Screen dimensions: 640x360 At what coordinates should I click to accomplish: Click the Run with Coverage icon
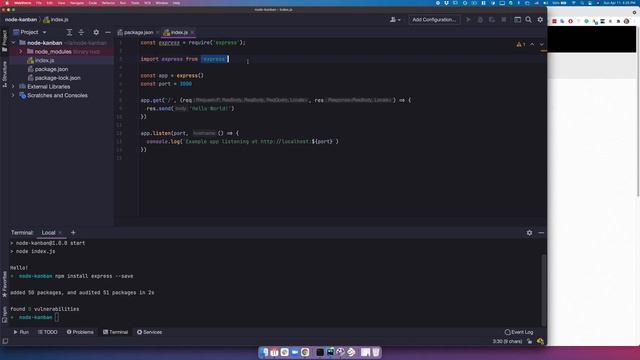click(x=492, y=20)
